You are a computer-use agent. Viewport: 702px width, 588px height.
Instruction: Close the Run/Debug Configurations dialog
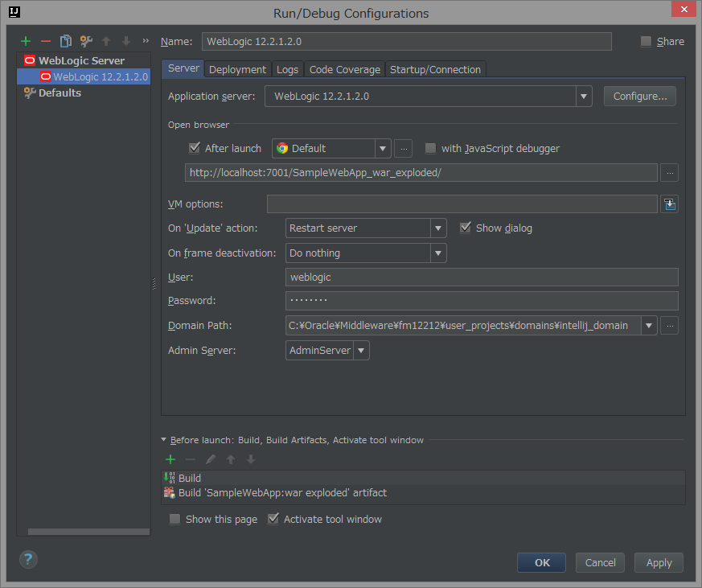[684, 9]
